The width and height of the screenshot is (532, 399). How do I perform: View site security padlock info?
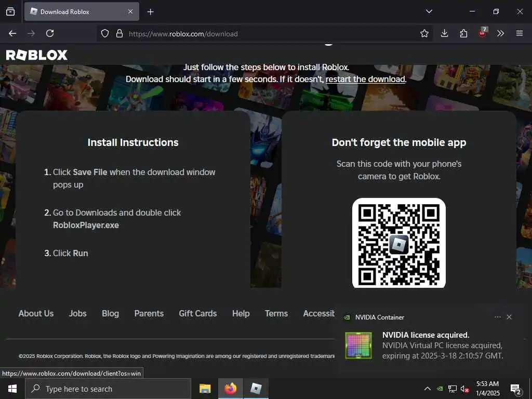click(x=119, y=33)
